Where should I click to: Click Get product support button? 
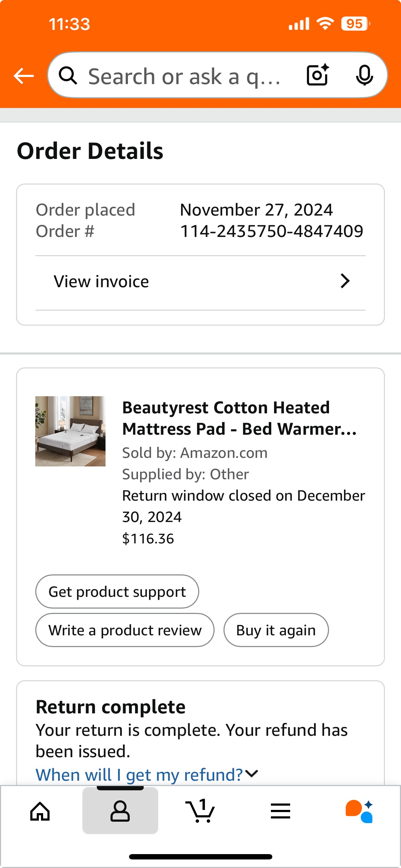(117, 591)
